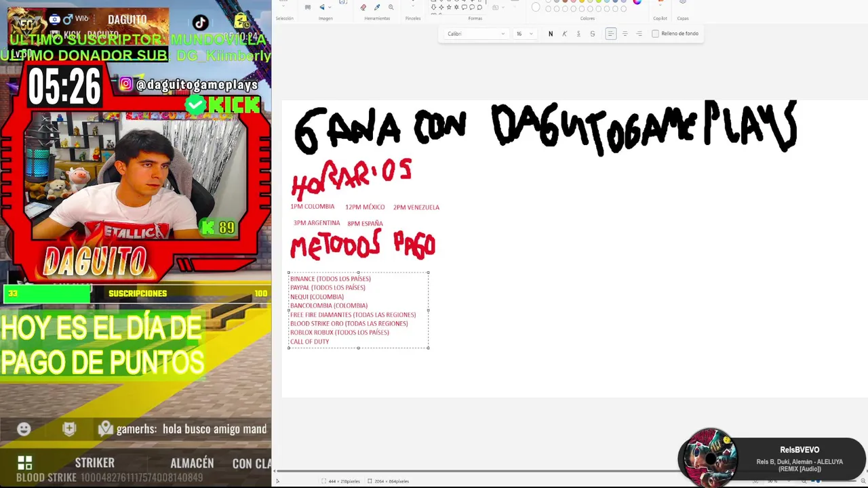Click the Instagram icon on stream overlay
This screenshot has width=868, height=488.
pos(126,84)
